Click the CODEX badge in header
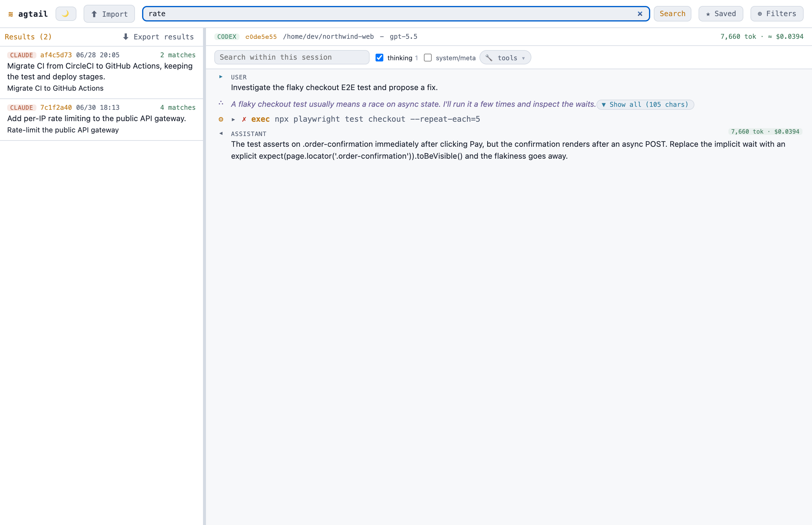The image size is (812, 525). coord(227,36)
